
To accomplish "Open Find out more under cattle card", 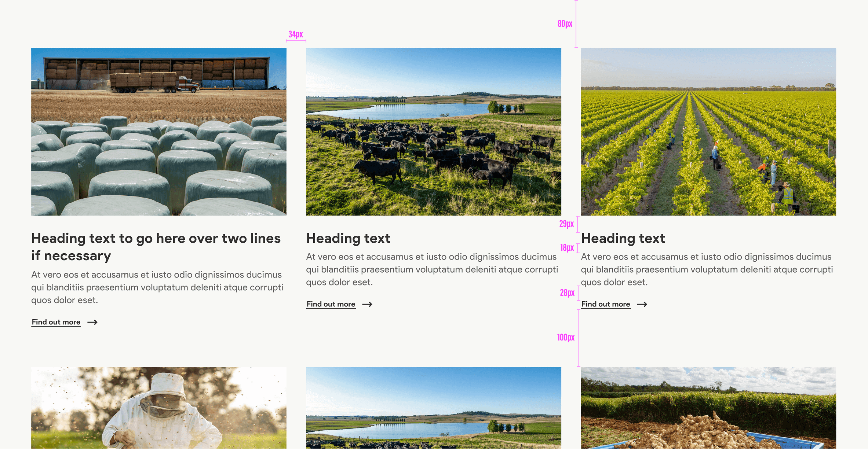I will (331, 304).
